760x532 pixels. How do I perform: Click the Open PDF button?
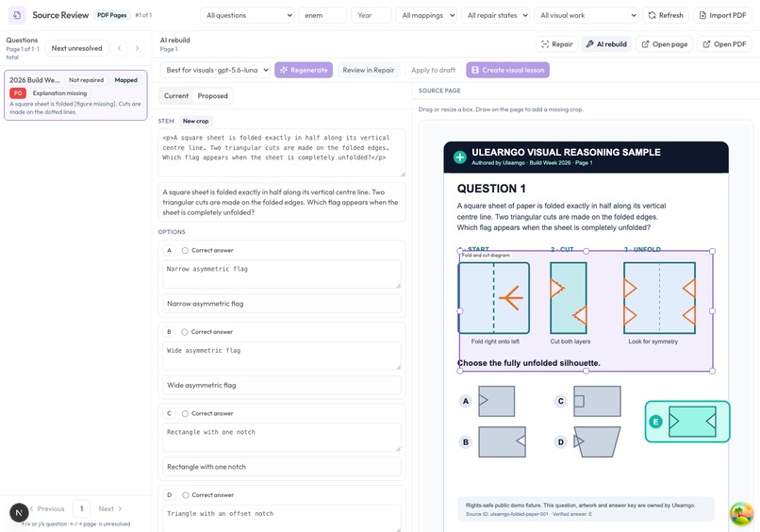click(724, 44)
